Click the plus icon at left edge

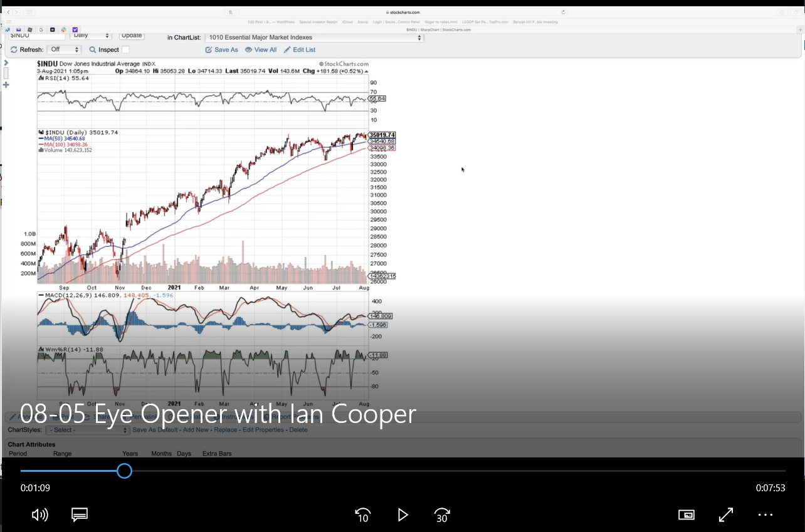(x=6, y=85)
